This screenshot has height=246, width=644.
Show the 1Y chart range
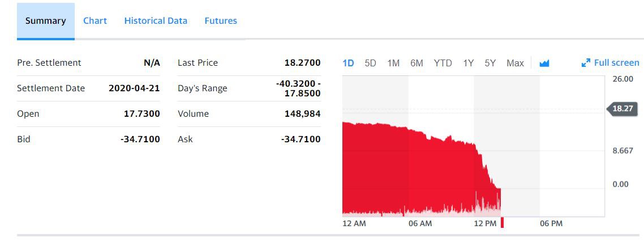468,63
